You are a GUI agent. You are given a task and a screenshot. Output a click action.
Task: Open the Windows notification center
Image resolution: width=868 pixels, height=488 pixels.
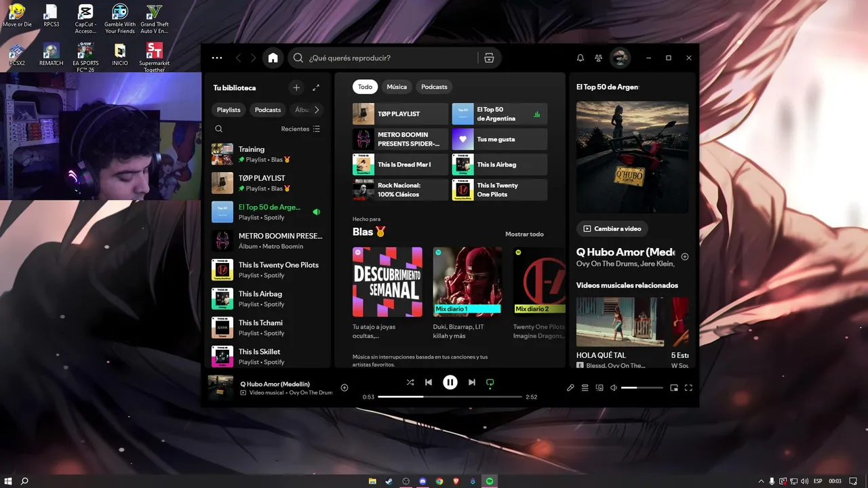pos(853,481)
